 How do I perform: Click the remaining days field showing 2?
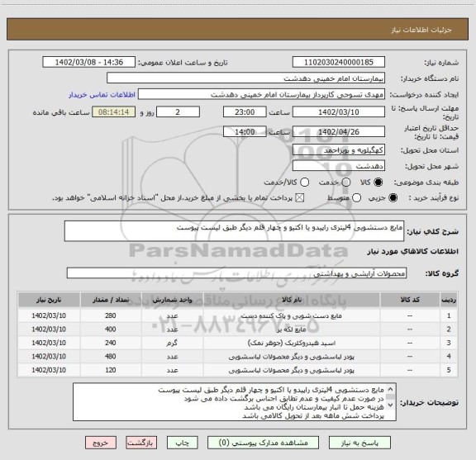coord(178,112)
